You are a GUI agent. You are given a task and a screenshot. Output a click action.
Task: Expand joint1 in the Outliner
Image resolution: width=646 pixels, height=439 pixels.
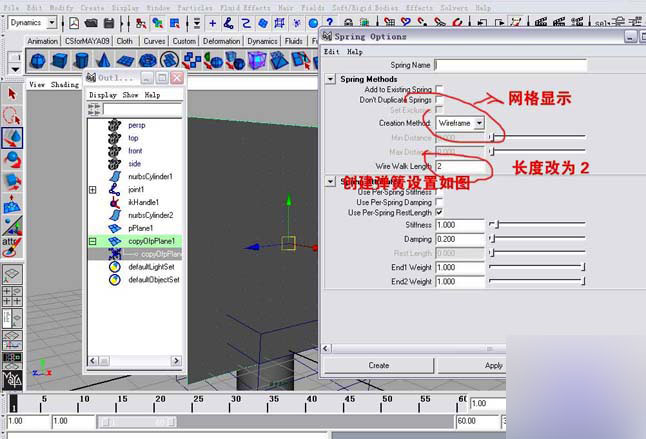(93, 190)
